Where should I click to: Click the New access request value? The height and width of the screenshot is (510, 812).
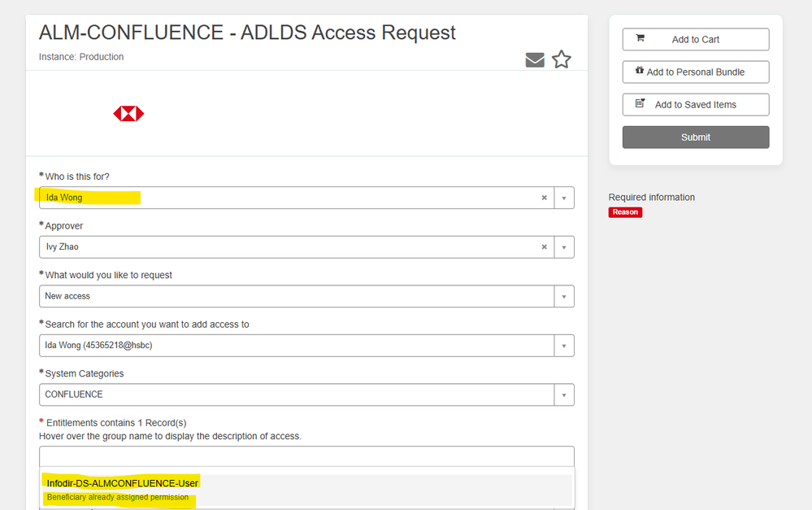(67, 296)
